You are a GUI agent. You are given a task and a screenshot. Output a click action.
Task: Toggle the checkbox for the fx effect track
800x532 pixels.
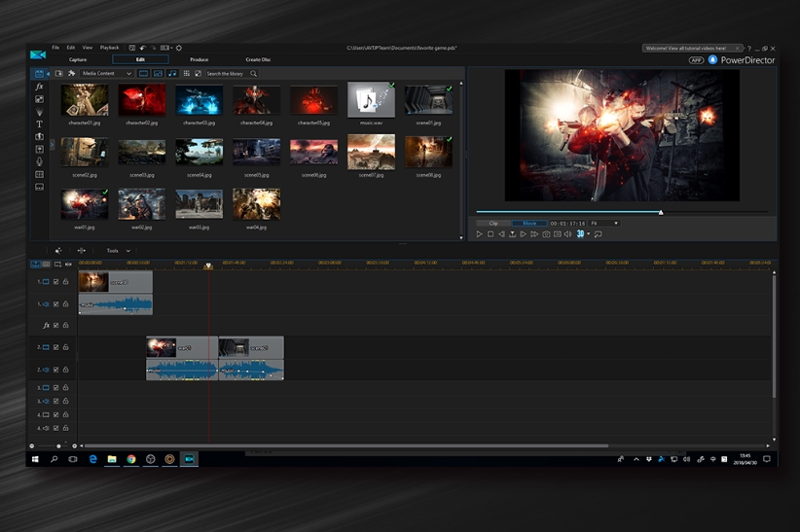pyautogui.click(x=56, y=325)
